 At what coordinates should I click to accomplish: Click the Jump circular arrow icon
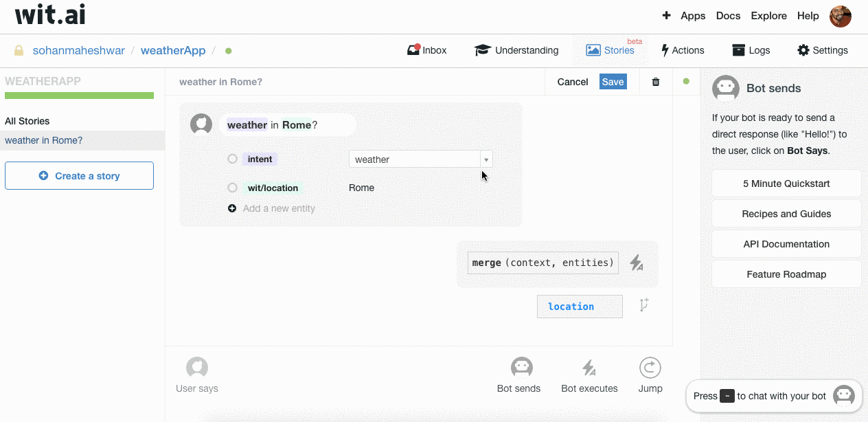tap(650, 368)
